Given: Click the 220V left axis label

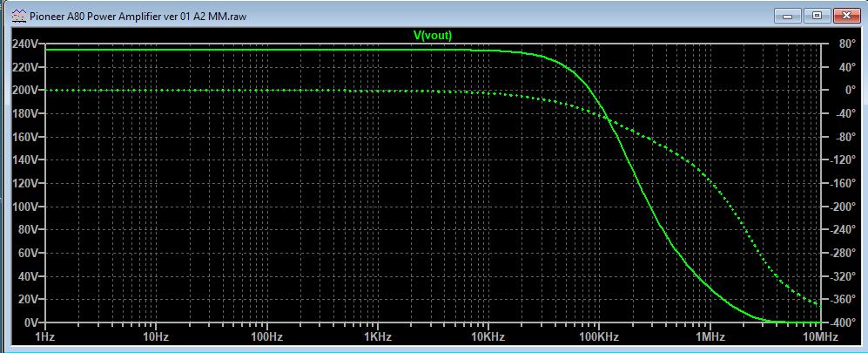Looking at the screenshot, I should [x=25, y=68].
